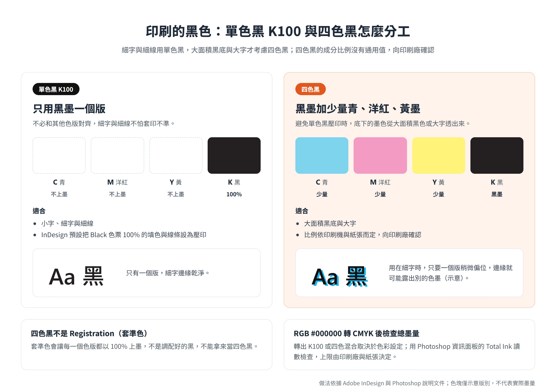Click the orange 四色黑 badge
Screen dimensions: 556x392
(310, 89)
